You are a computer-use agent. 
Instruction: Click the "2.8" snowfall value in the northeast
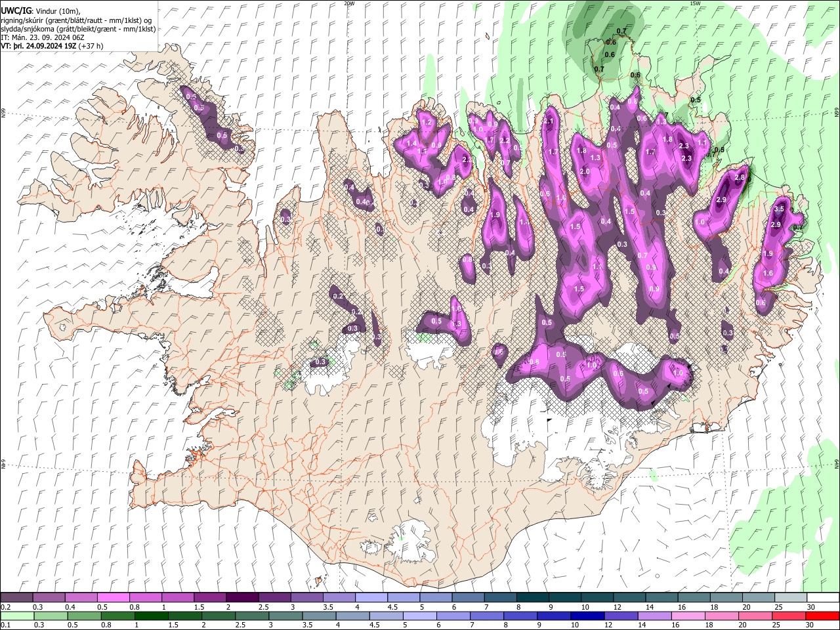(740, 178)
